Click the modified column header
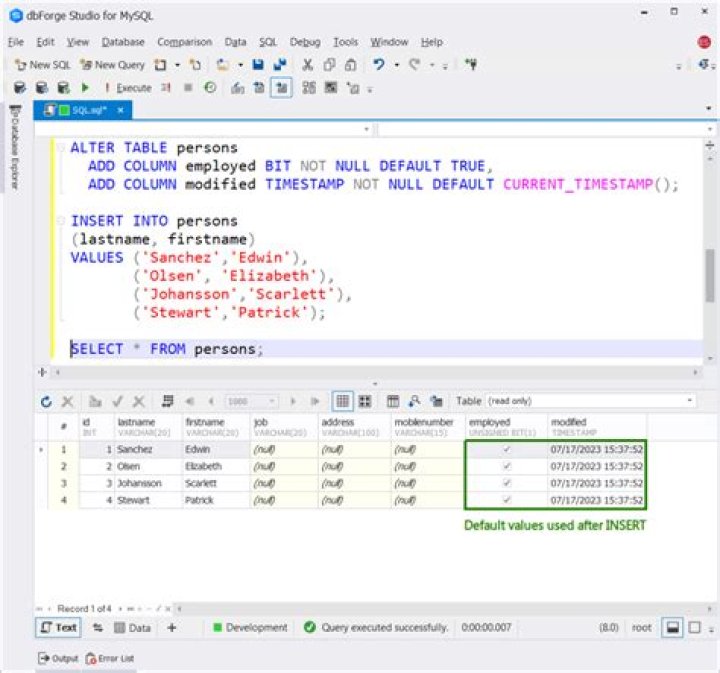This screenshot has width=720, height=673. point(597,426)
